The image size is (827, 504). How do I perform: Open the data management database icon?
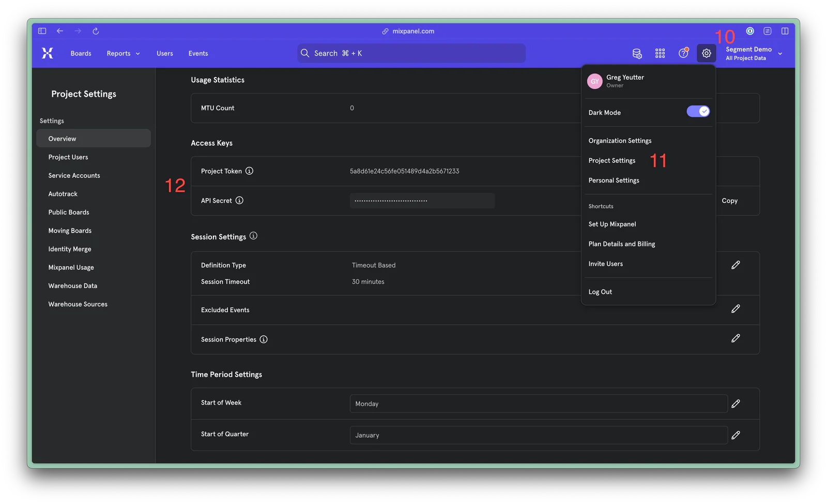pyautogui.click(x=637, y=53)
